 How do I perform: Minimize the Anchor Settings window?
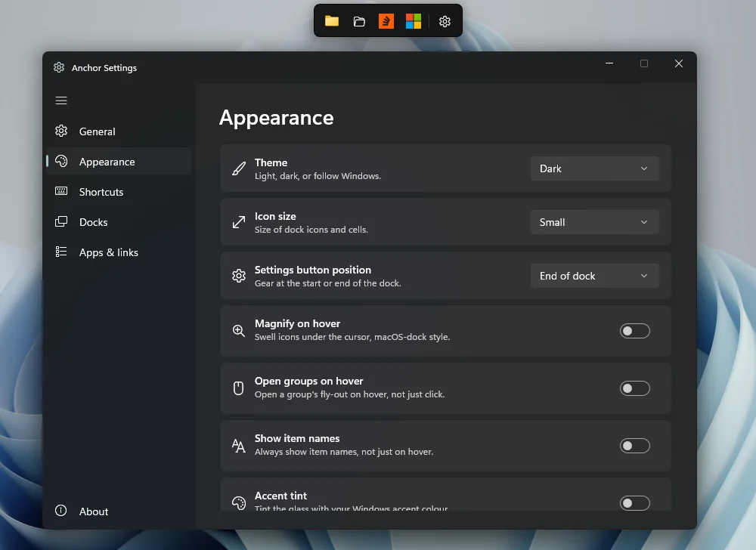609,63
